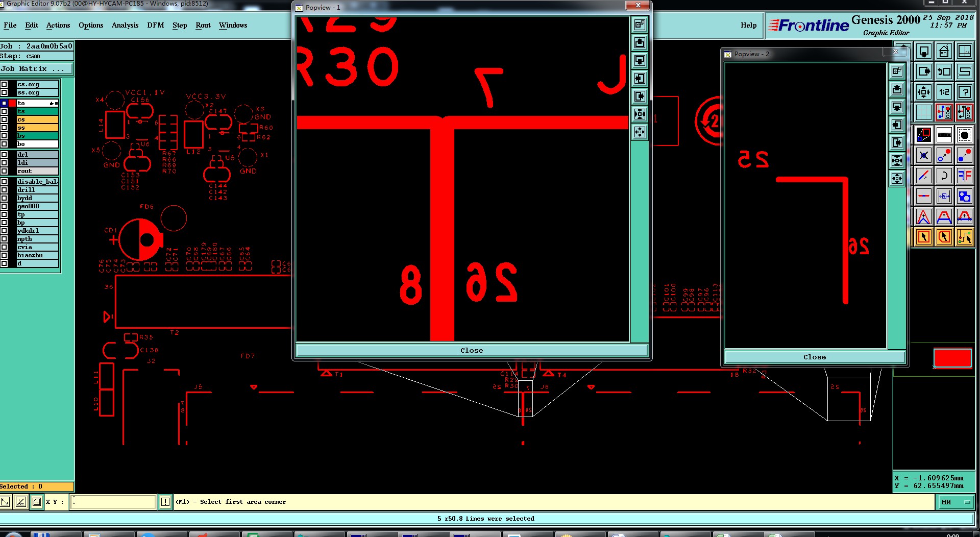Select the gen000 layer name
Image resolution: width=980 pixels, height=537 pixels.
coord(38,206)
